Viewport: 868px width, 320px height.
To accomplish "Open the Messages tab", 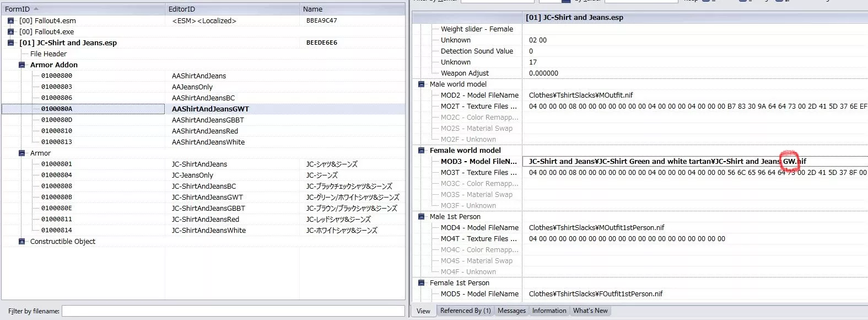I will click(511, 311).
